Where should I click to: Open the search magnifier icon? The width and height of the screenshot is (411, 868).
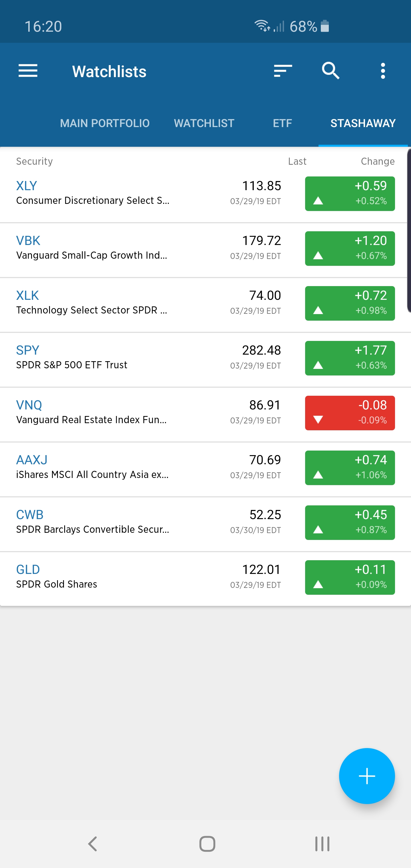pos(331,71)
